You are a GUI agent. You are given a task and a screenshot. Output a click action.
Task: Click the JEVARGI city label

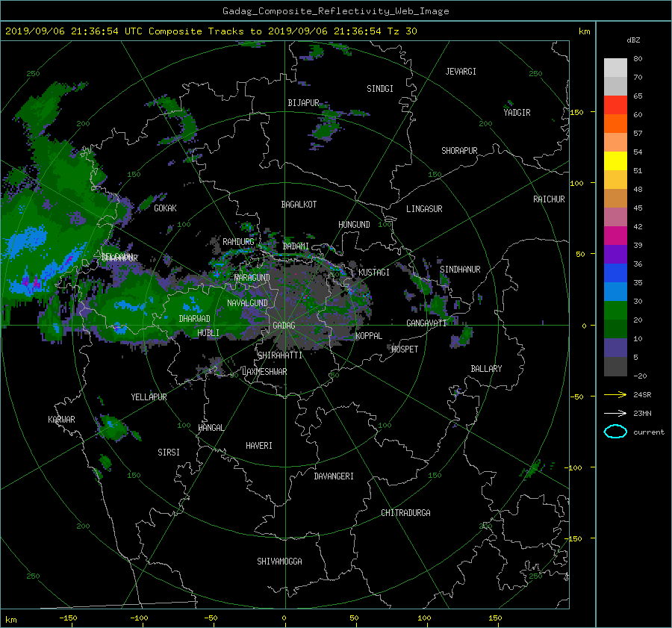[x=461, y=72]
